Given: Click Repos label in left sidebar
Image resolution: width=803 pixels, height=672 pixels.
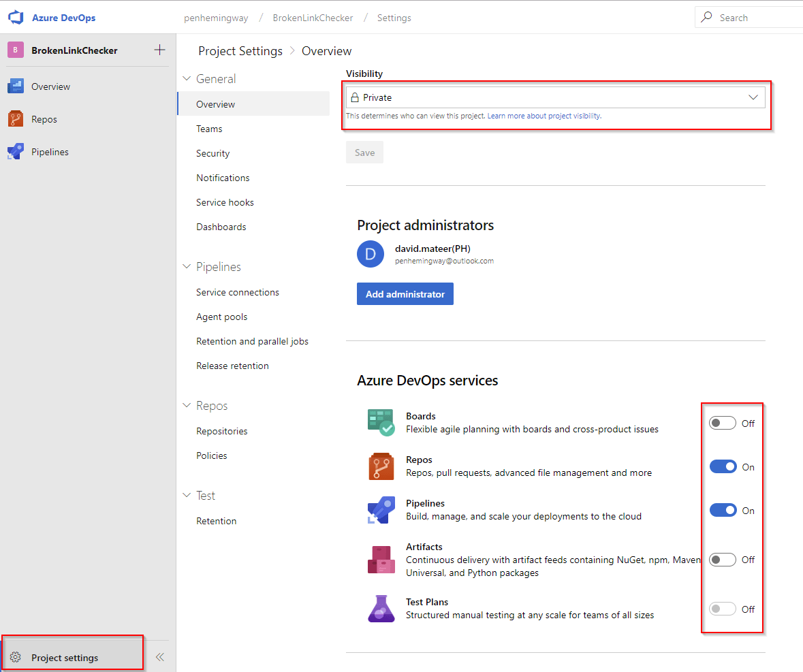Looking at the screenshot, I should point(44,119).
